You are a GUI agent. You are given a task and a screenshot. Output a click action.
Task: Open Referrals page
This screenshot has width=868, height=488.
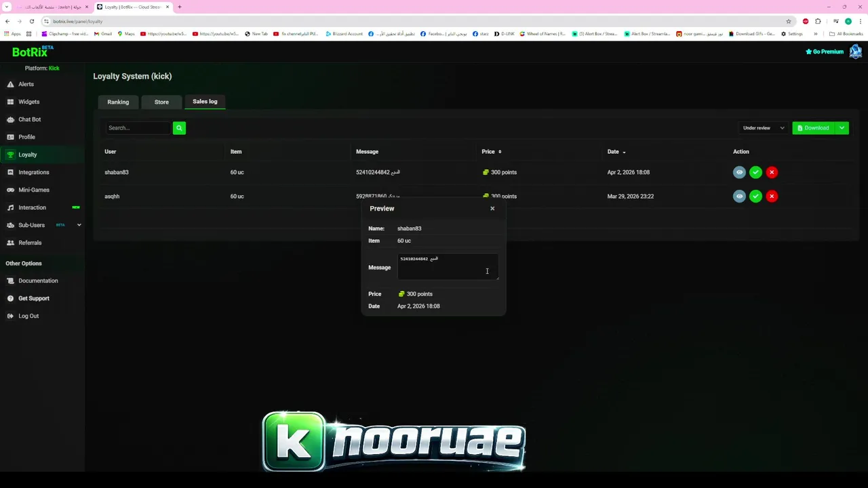[x=30, y=243]
